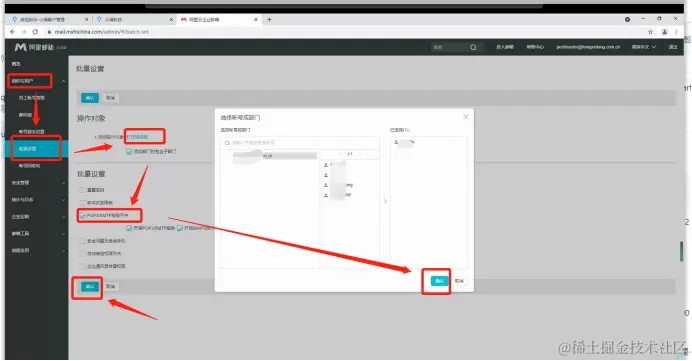The image size is (692, 361).
Task: Click the blue 确认 button in dialog
Action: coord(439,281)
